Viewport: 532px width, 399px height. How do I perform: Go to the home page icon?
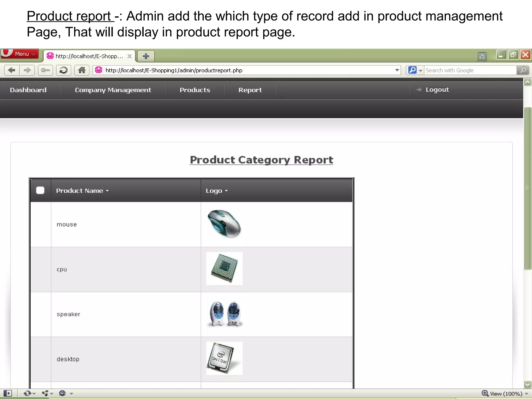[x=82, y=70]
